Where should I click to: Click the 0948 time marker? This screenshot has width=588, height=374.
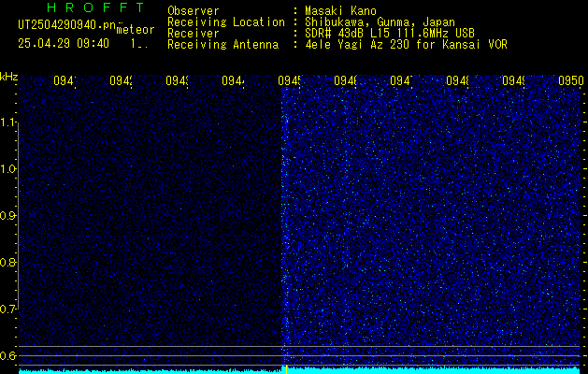click(x=457, y=80)
